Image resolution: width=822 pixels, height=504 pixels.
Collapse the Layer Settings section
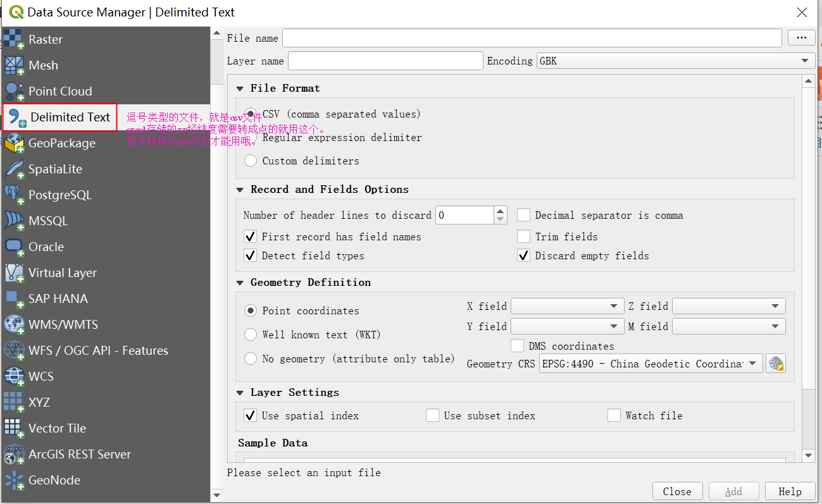(240, 393)
